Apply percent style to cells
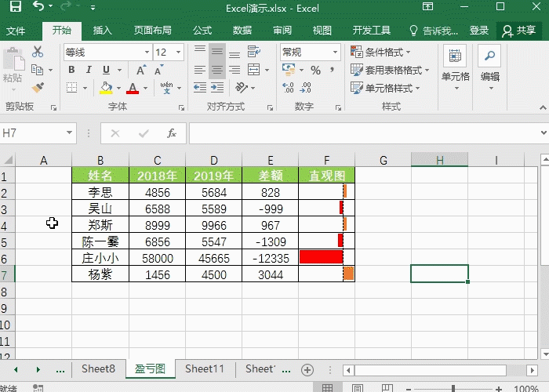 315,70
